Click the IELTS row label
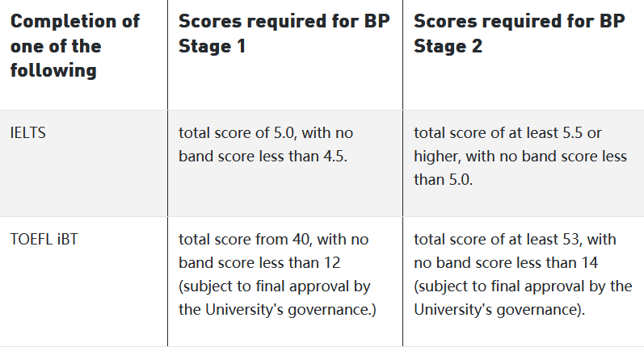 click(28, 132)
